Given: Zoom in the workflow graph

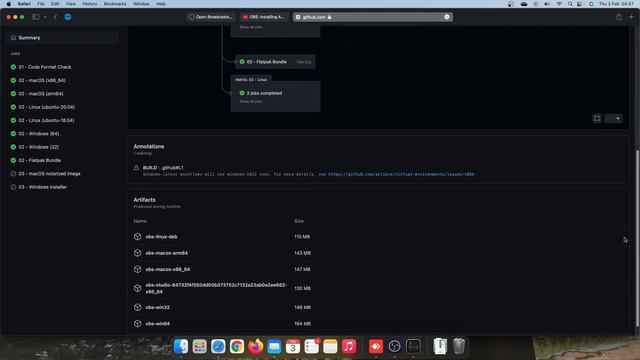Looking at the screenshot, I should pos(618,118).
